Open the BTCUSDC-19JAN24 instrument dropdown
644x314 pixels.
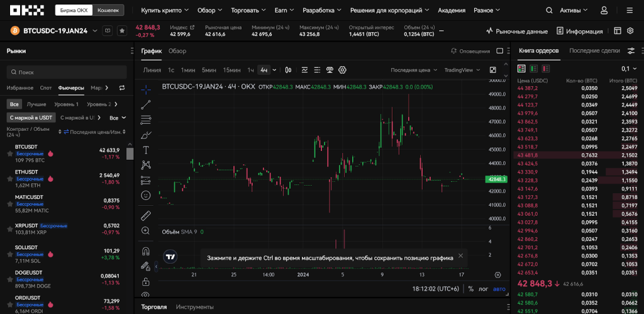(93, 31)
